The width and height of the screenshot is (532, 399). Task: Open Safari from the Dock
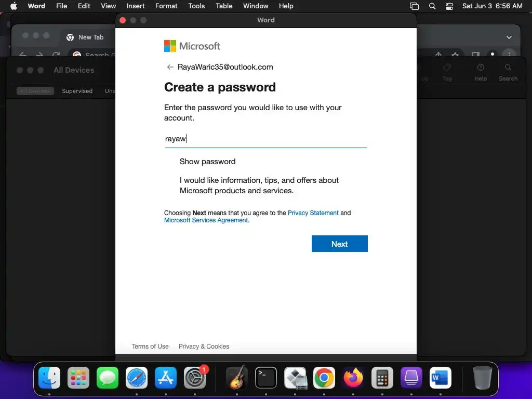[x=137, y=378]
